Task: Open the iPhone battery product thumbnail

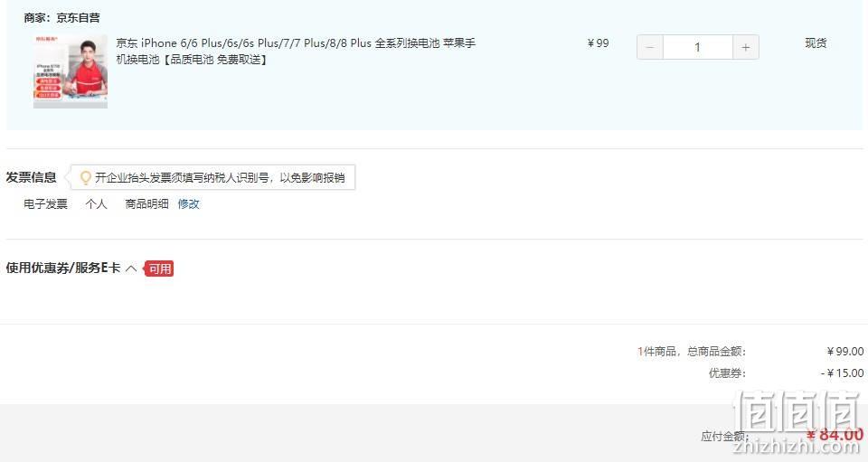Action: (x=71, y=71)
